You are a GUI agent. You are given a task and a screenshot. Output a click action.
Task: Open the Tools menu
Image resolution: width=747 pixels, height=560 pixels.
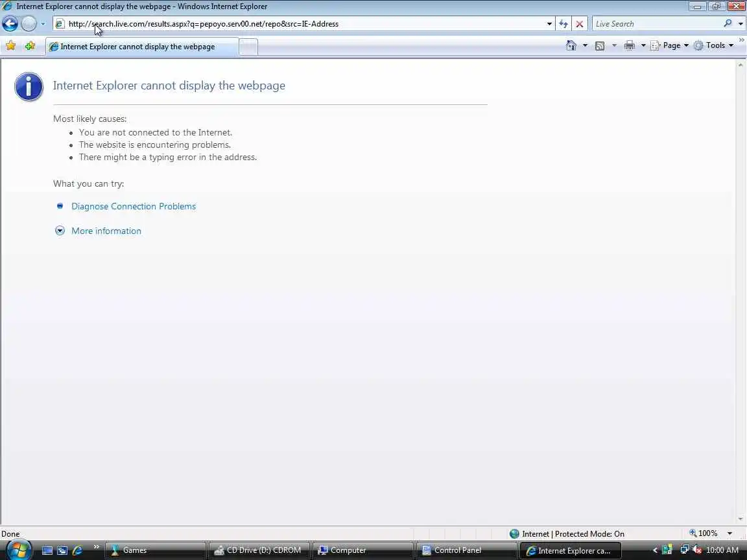[713, 45]
